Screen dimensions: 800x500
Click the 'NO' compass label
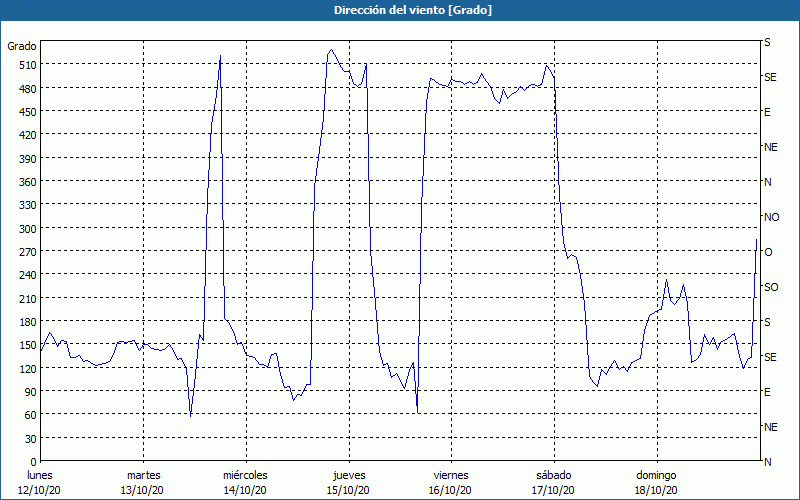(771, 217)
